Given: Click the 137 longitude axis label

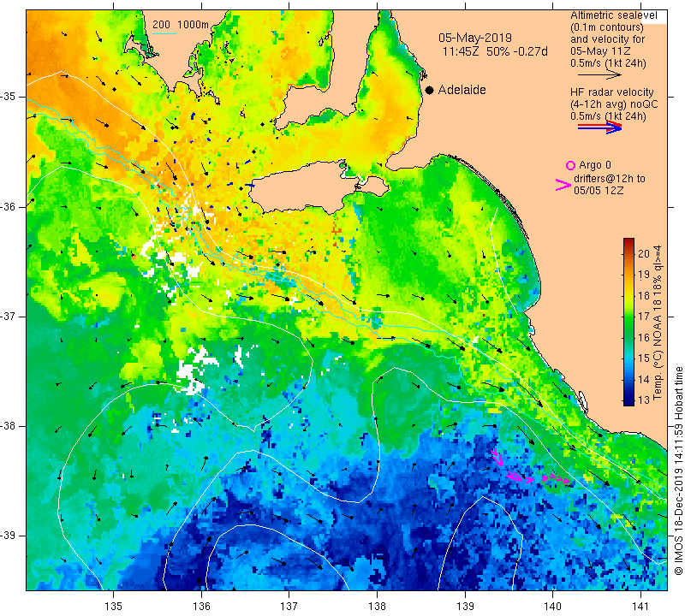Looking at the screenshot, I should tap(289, 606).
